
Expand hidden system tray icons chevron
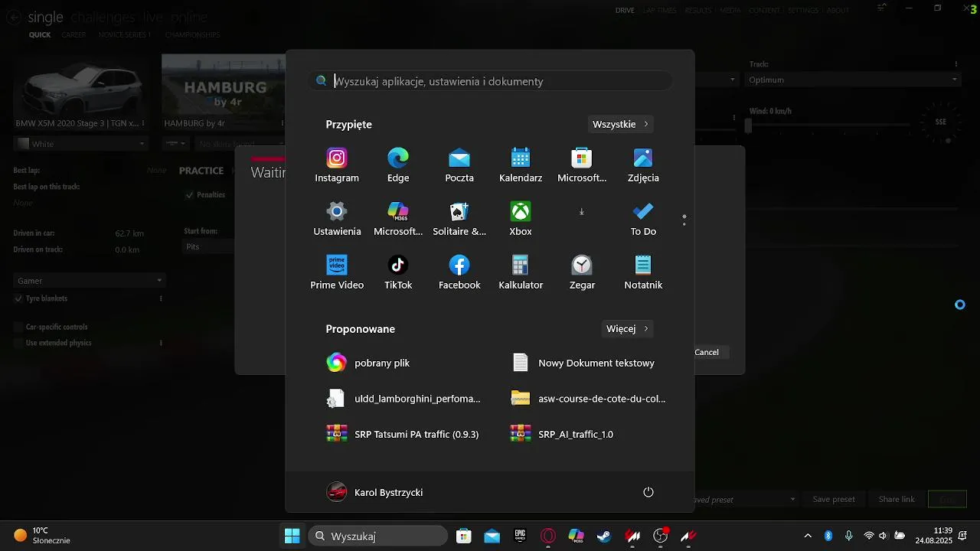(808, 536)
